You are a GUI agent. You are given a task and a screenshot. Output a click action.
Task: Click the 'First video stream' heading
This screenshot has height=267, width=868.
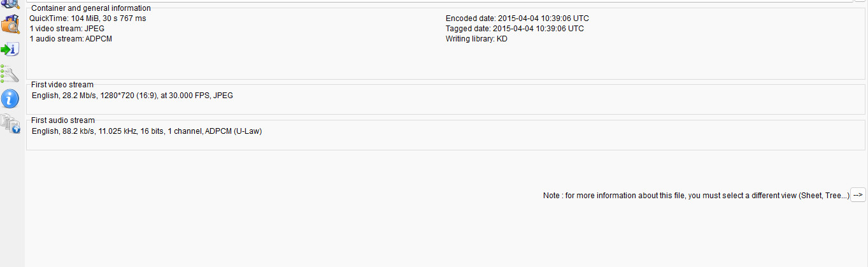point(62,85)
